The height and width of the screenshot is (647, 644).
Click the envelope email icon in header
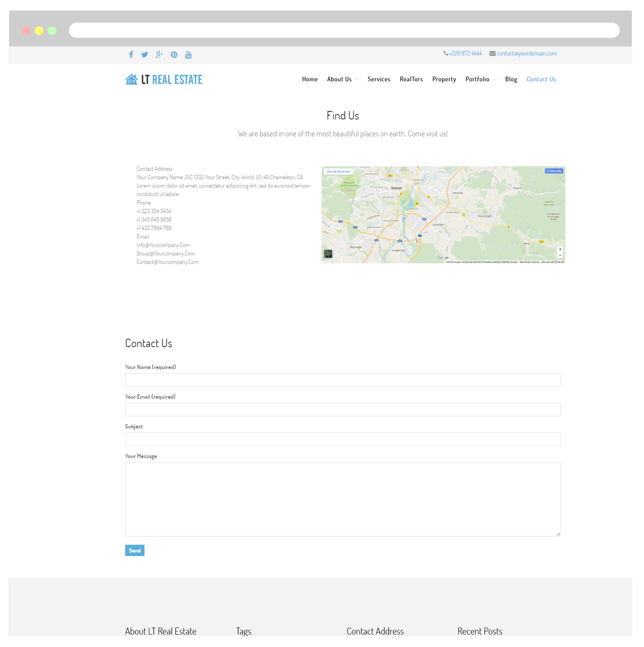click(492, 54)
